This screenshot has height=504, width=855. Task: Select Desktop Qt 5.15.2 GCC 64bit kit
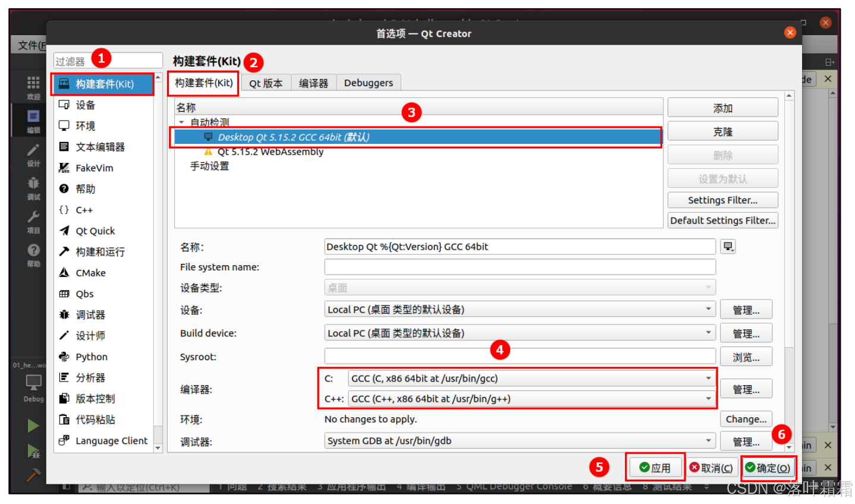(x=417, y=137)
